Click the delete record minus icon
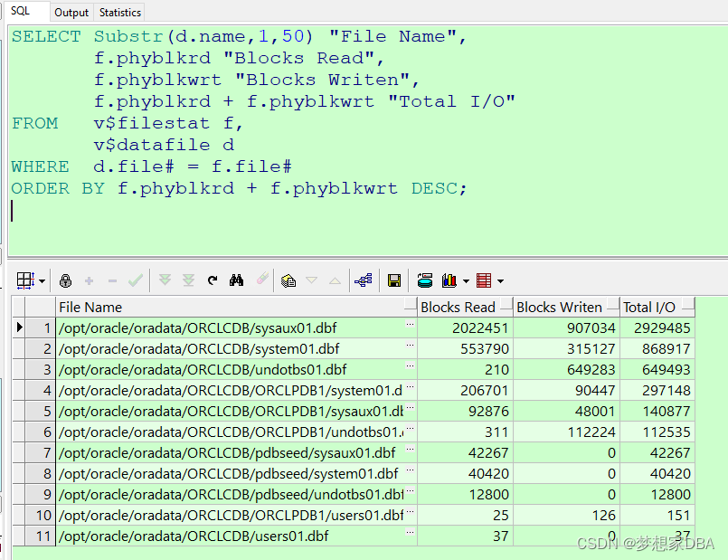The image size is (728, 560). [112, 280]
